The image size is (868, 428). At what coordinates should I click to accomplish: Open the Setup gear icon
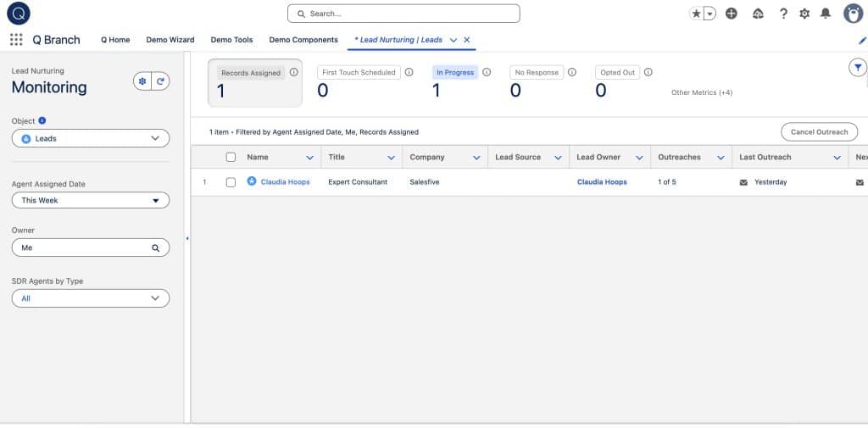click(804, 14)
